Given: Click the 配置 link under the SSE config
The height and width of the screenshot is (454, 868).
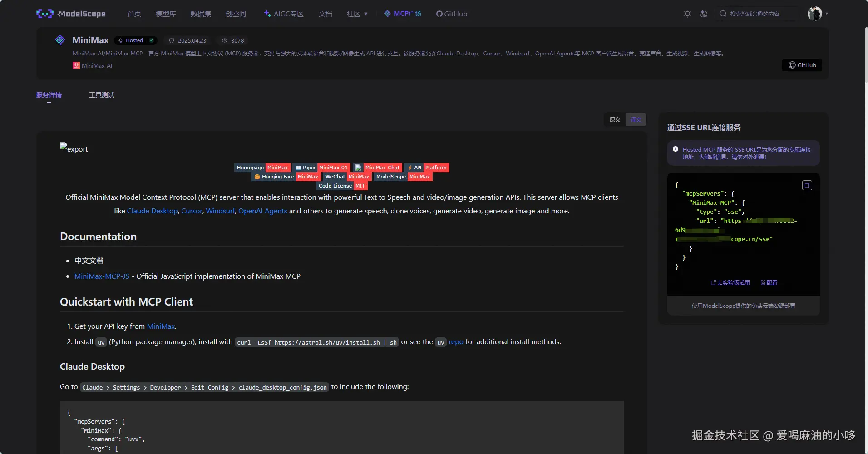Looking at the screenshot, I should (x=769, y=283).
